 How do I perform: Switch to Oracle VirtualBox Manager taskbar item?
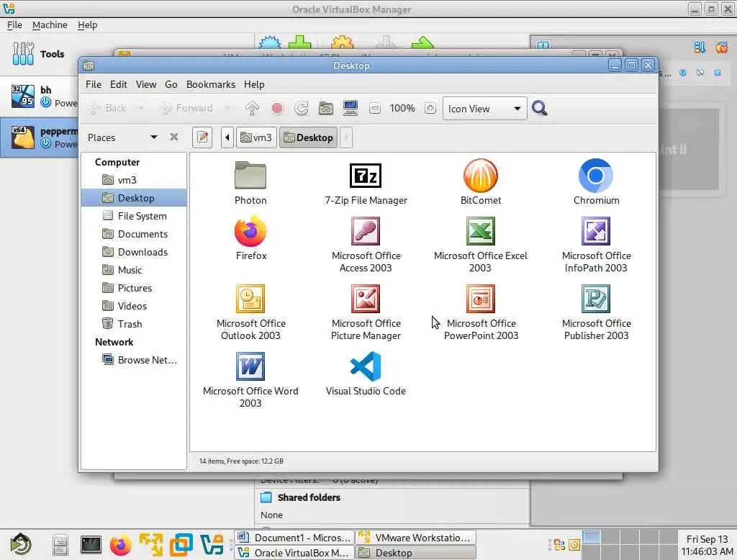[x=294, y=553]
